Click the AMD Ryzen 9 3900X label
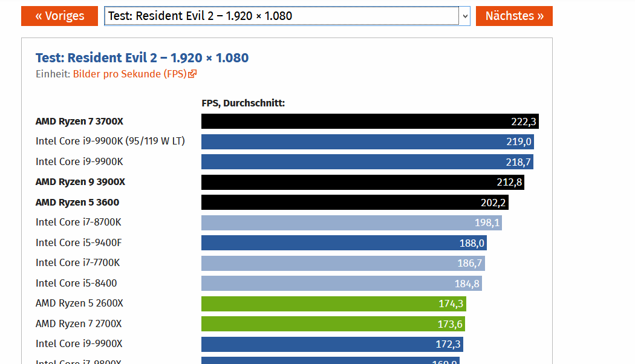The image size is (635, 364). click(x=80, y=182)
